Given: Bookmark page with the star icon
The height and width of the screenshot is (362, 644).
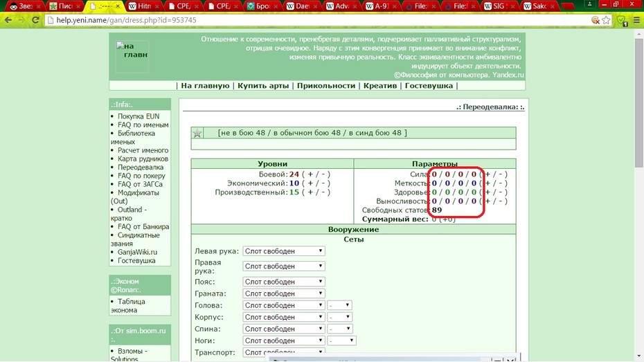Looking at the screenshot, I should point(606,20).
